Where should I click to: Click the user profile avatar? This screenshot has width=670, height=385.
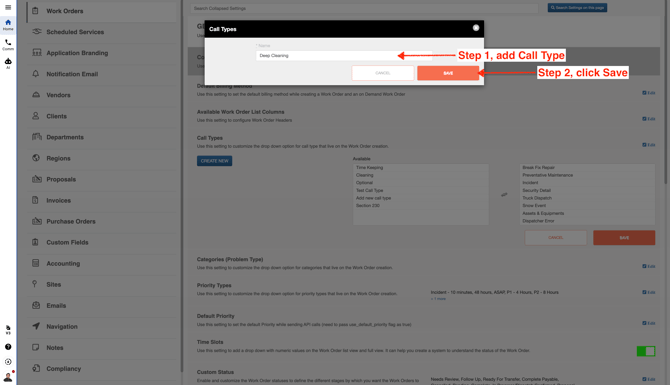click(8, 376)
